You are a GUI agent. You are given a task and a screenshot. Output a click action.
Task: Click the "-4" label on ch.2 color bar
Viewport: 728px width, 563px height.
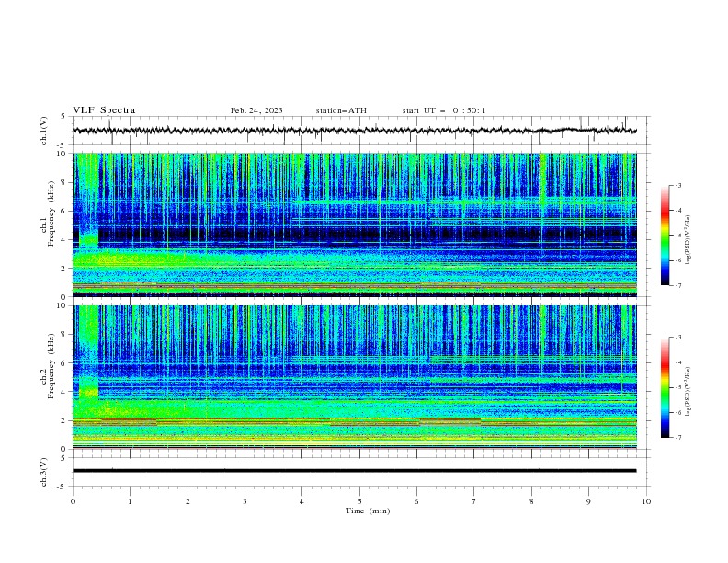(677, 362)
